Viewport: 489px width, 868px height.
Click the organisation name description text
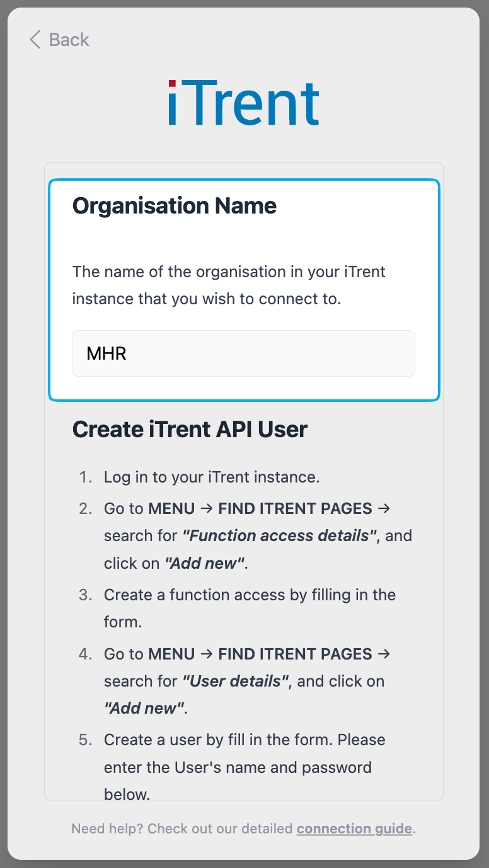click(x=229, y=285)
